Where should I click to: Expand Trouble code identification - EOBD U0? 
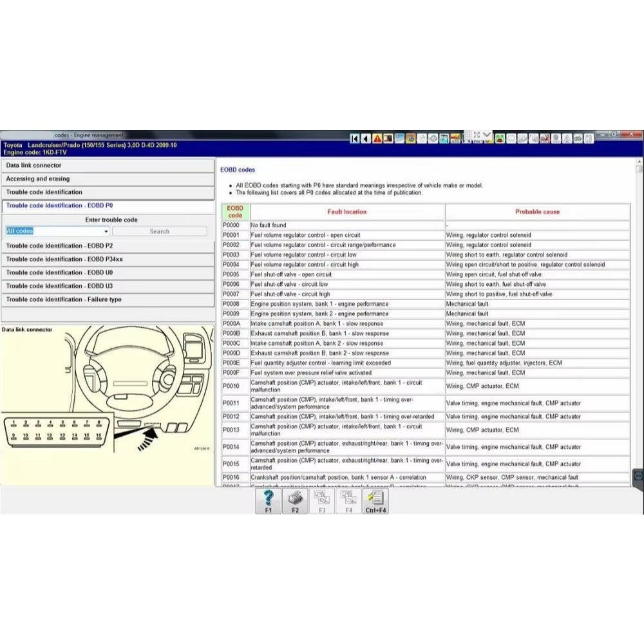[x=108, y=272]
